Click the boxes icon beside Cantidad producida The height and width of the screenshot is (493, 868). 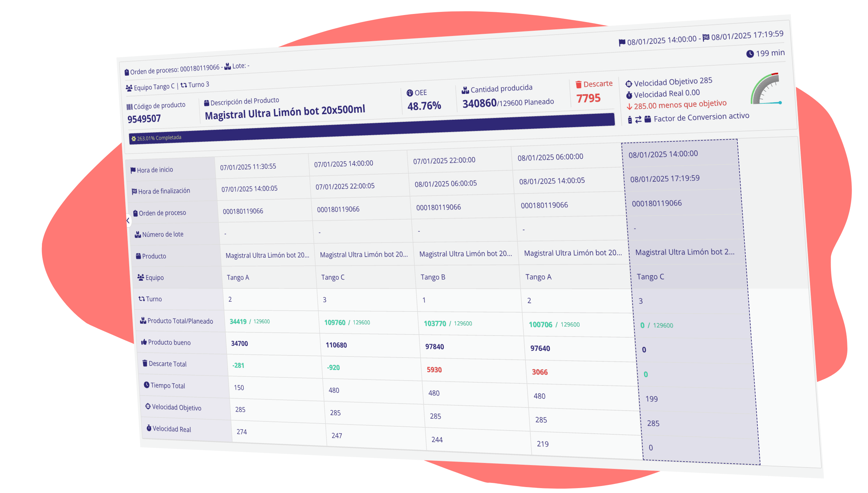coord(465,90)
